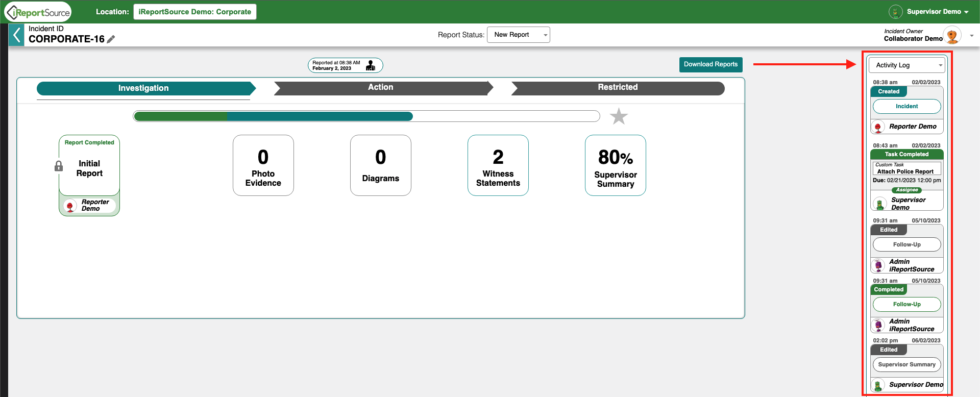Click the 02:02 pm timestamp in activity log
The height and width of the screenshot is (397, 980).
click(885, 341)
